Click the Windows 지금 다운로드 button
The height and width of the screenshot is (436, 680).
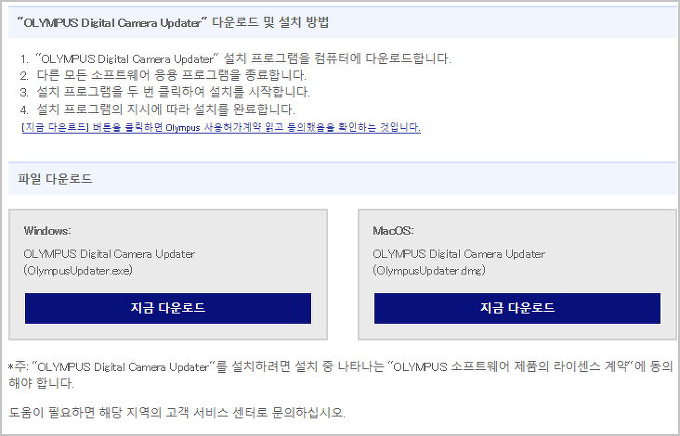point(168,308)
